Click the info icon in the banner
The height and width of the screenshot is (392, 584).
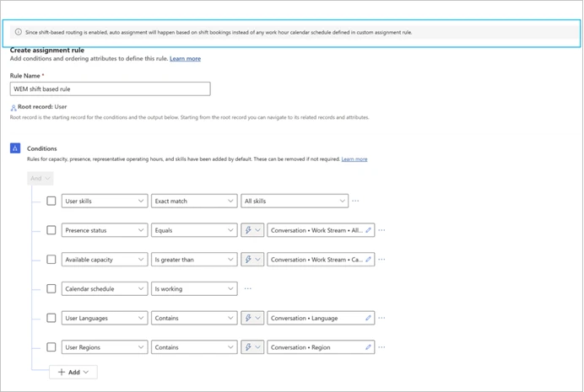pos(19,32)
